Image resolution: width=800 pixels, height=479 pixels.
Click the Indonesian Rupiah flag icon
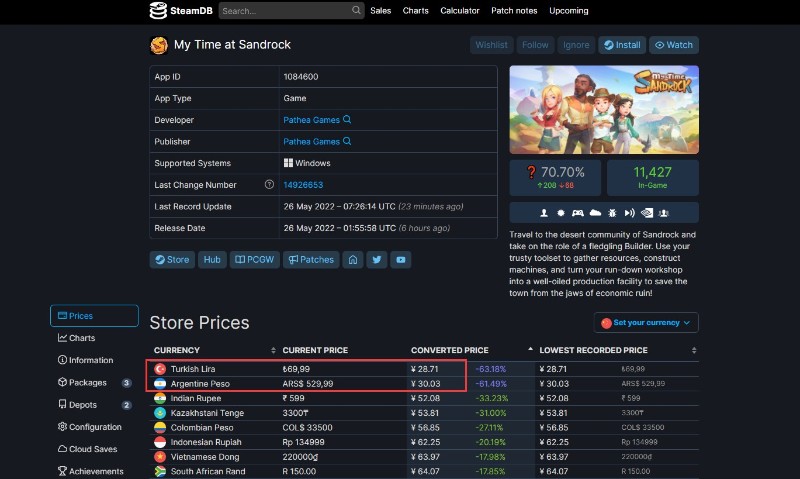pos(160,442)
